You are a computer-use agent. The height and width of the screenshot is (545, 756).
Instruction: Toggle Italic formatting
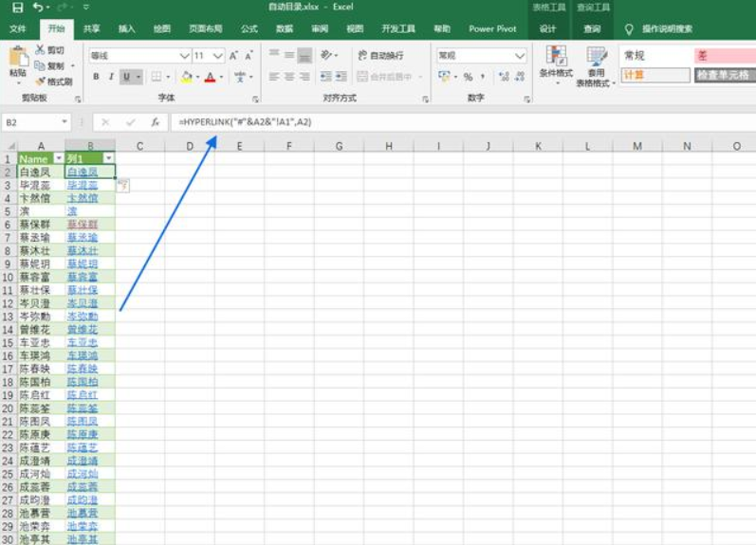111,77
